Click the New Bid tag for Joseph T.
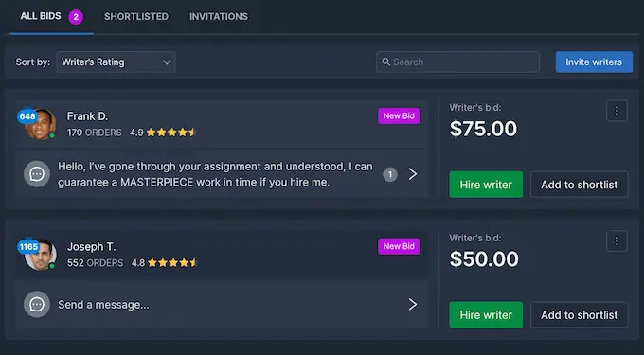The width and height of the screenshot is (644, 355). 399,246
